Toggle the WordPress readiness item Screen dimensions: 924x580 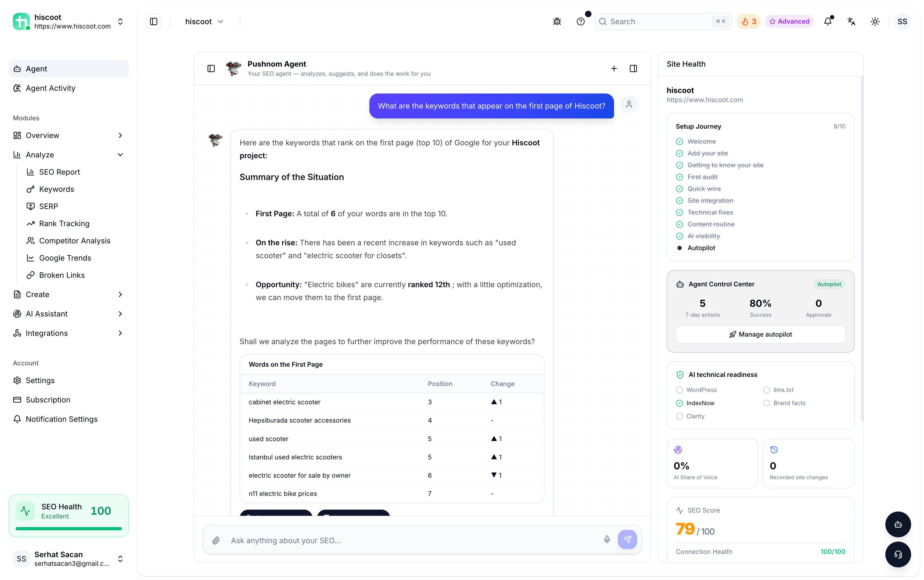pos(696,390)
